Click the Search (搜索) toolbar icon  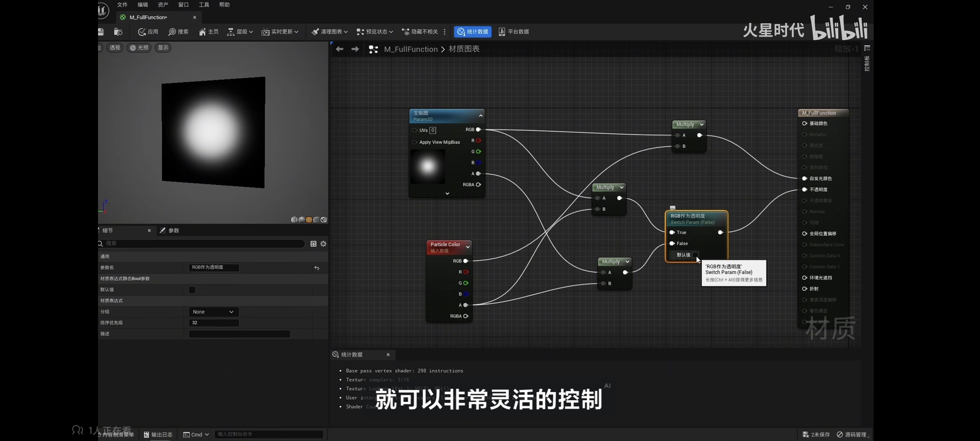point(178,32)
